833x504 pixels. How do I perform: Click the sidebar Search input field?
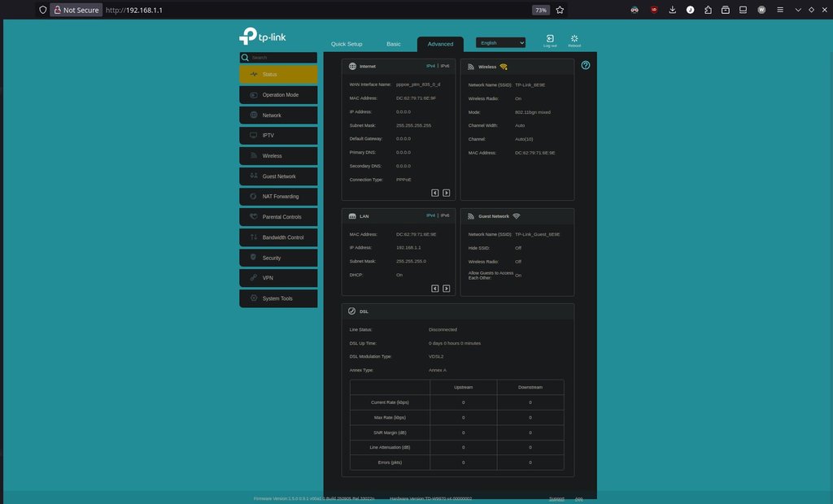pos(281,58)
